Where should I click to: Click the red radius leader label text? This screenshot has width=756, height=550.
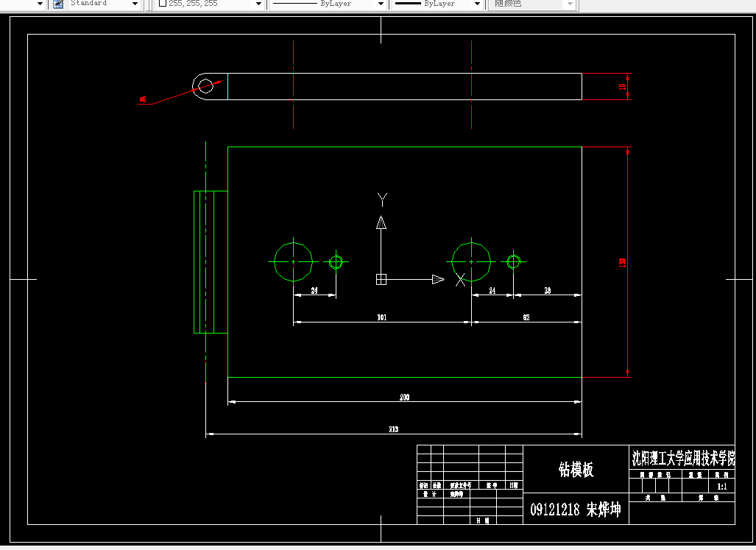pos(143,99)
